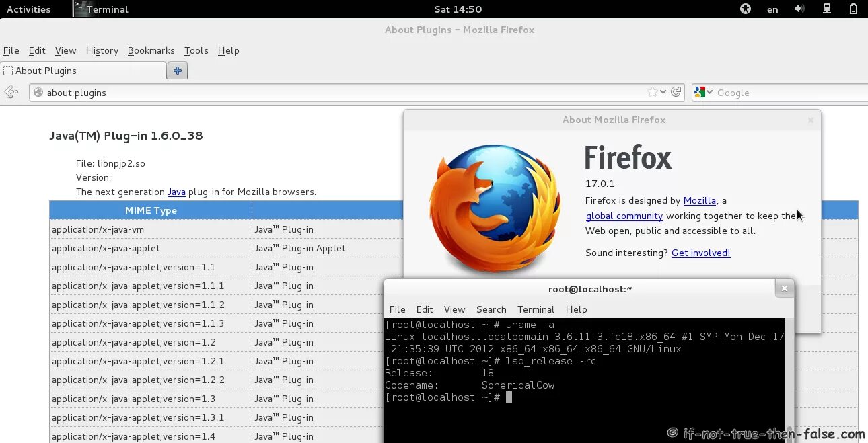Open the terminal Terminal menu
Screen dimensions: 868x443
coord(536,309)
